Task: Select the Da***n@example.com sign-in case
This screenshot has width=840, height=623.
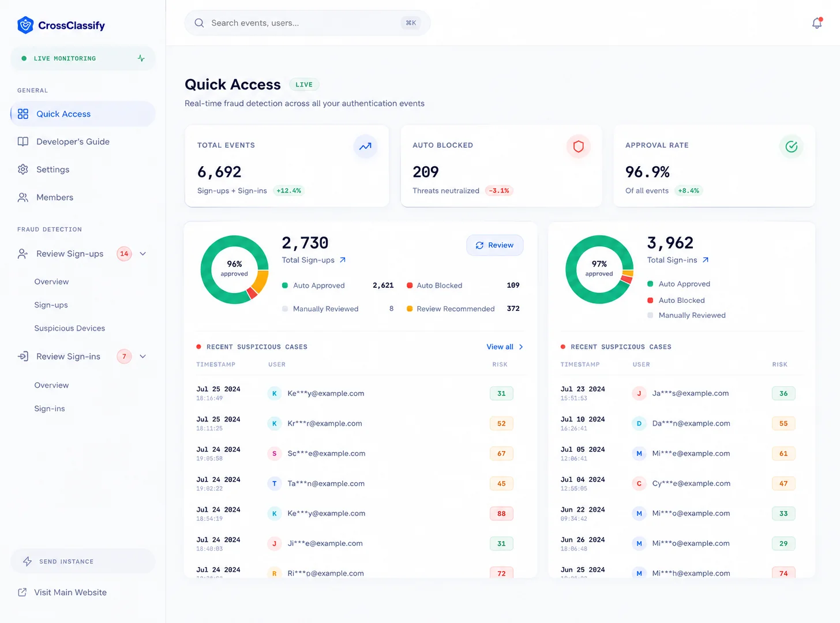Action: pyautogui.click(x=682, y=423)
